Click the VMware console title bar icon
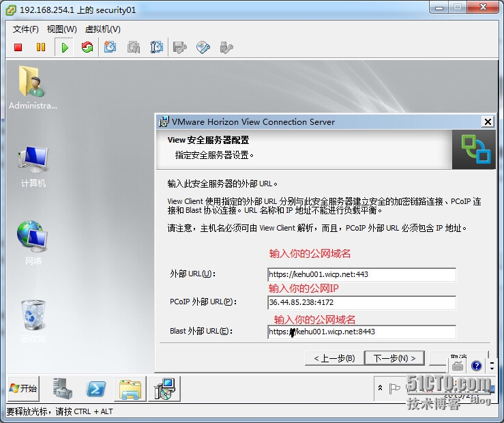 (11, 10)
